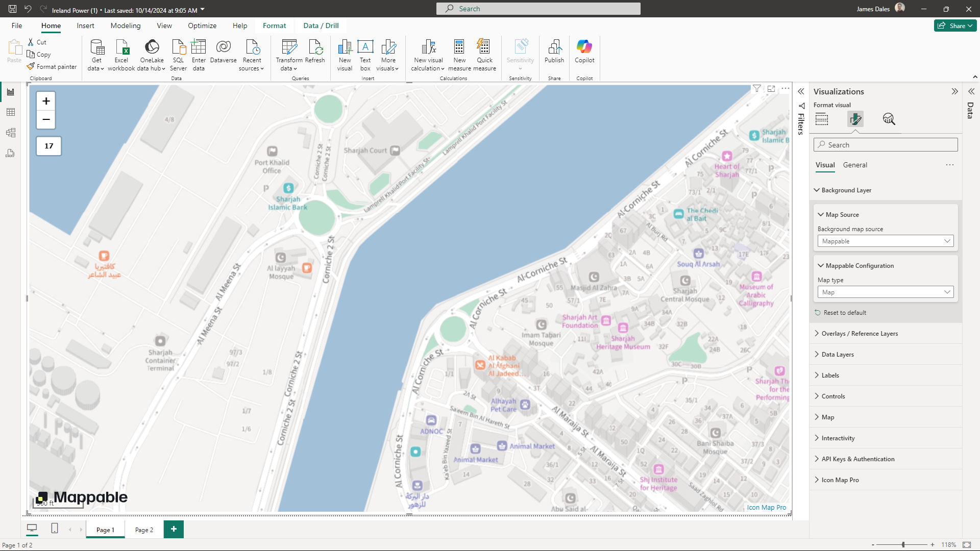980x551 pixels.
Task: Click the visual filter funnel icon
Action: [x=757, y=89]
